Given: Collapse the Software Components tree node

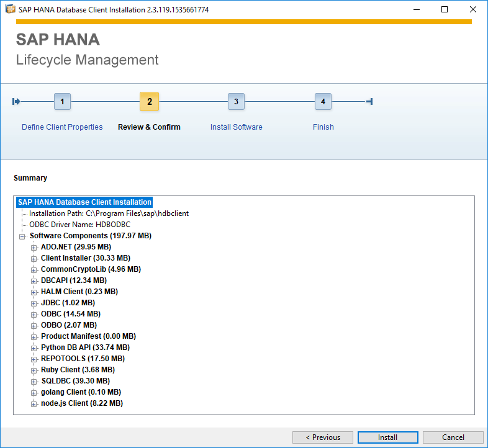Looking at the screenshot, I should [x=22, y=237].
